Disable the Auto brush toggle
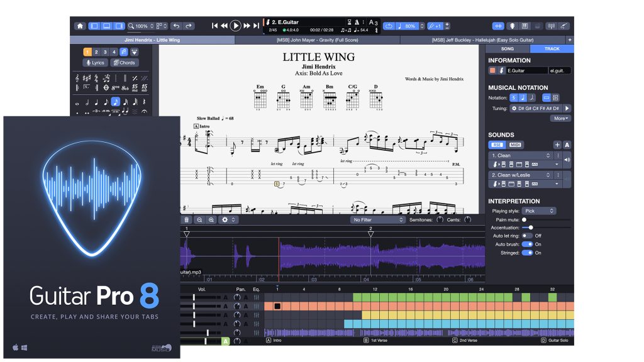Image resolution: width=644 pixels, height=362 pixels. [526, 244]
